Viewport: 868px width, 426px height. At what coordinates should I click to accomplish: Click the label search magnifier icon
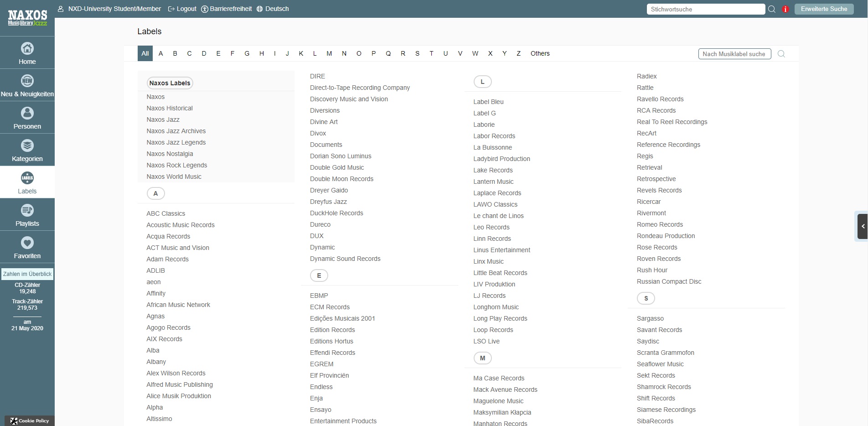781,54
